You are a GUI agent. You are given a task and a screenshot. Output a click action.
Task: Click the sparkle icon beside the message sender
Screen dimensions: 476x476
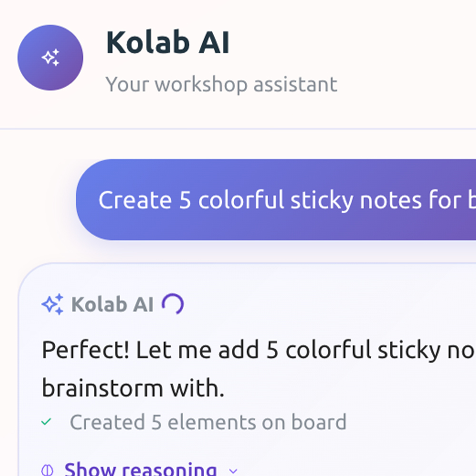52,304
